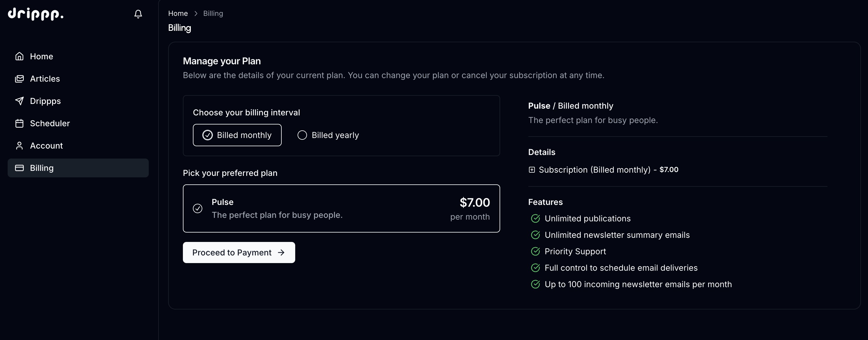This screenshot has height=340, width=868.
Task: Click the Account person icon
Action: 19,146
